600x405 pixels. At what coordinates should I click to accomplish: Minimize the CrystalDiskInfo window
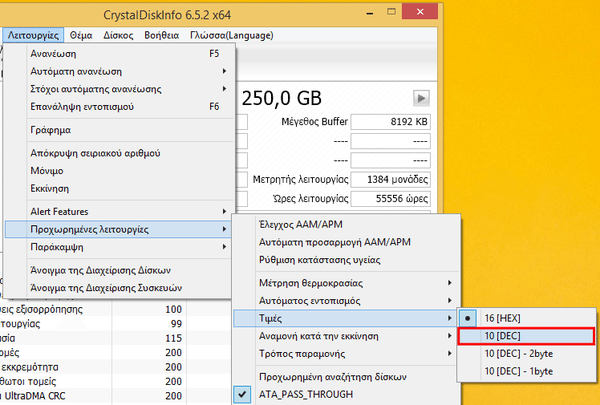[x=370, y=13]
